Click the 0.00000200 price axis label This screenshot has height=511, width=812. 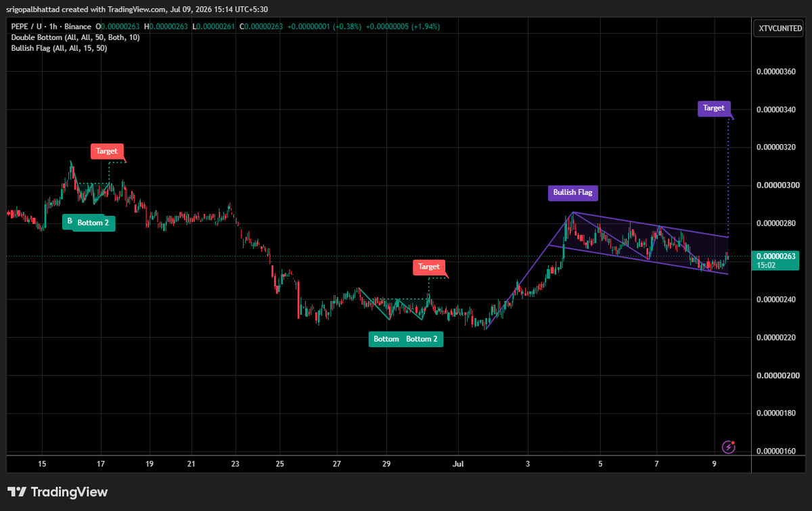coord(777,375)
